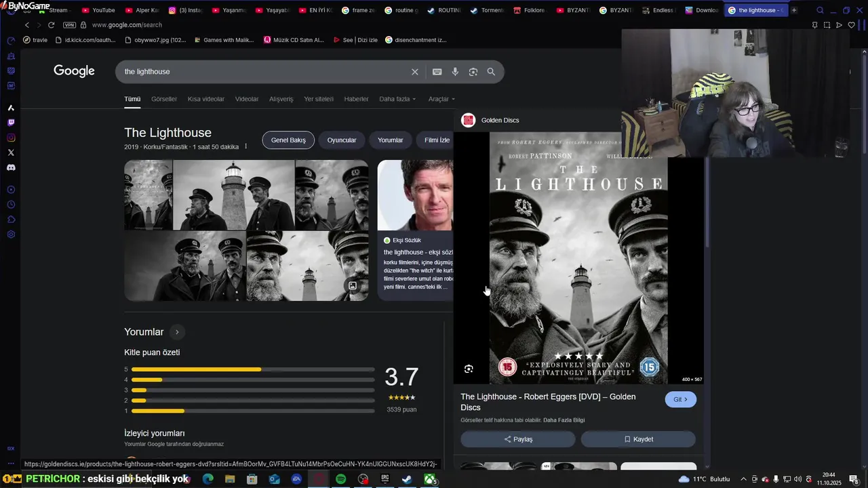
Task: Switch to the Videolar tab
Action: (247, 99)
